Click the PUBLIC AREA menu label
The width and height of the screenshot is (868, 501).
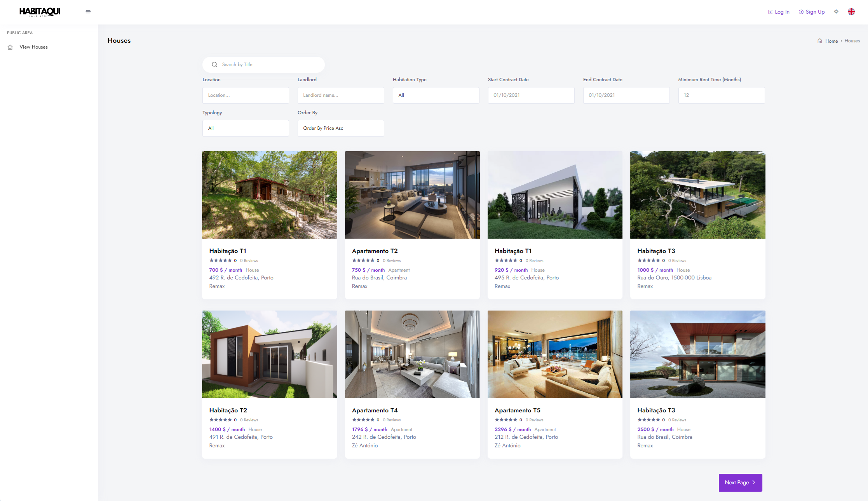[x=20, y=33]
